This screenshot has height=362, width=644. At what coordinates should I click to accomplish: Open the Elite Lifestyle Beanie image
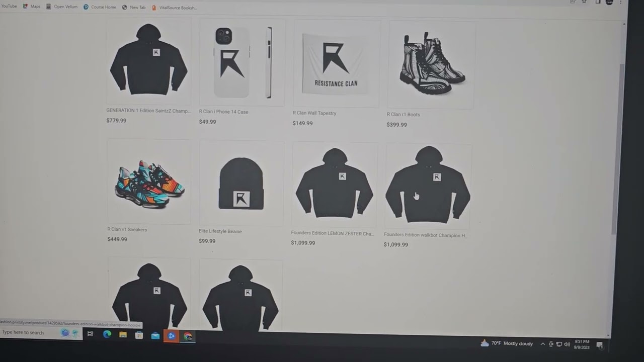point(242,183)
